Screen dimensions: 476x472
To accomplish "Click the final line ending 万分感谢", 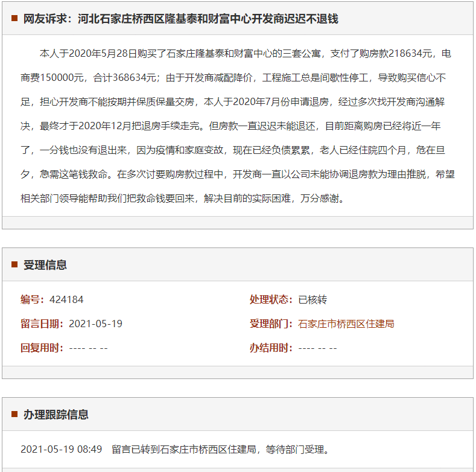I will pyautogui.click(x=183, y=199).
